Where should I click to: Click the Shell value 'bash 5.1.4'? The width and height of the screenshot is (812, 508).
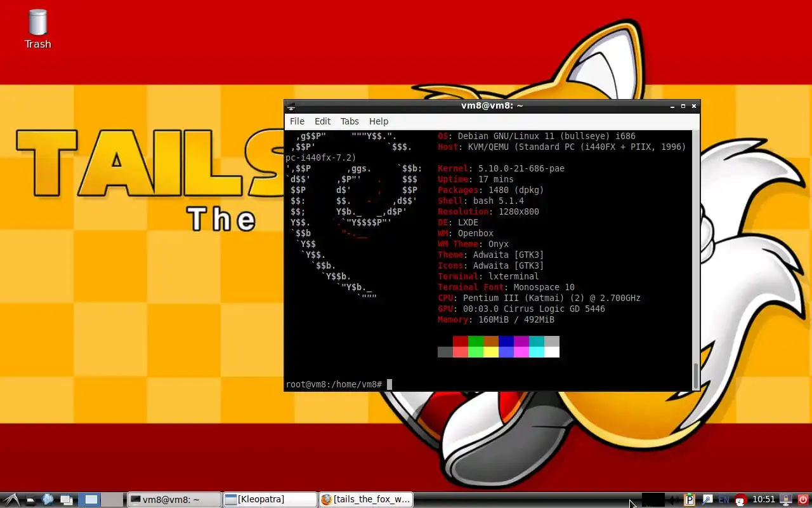[x=498, y=201]
